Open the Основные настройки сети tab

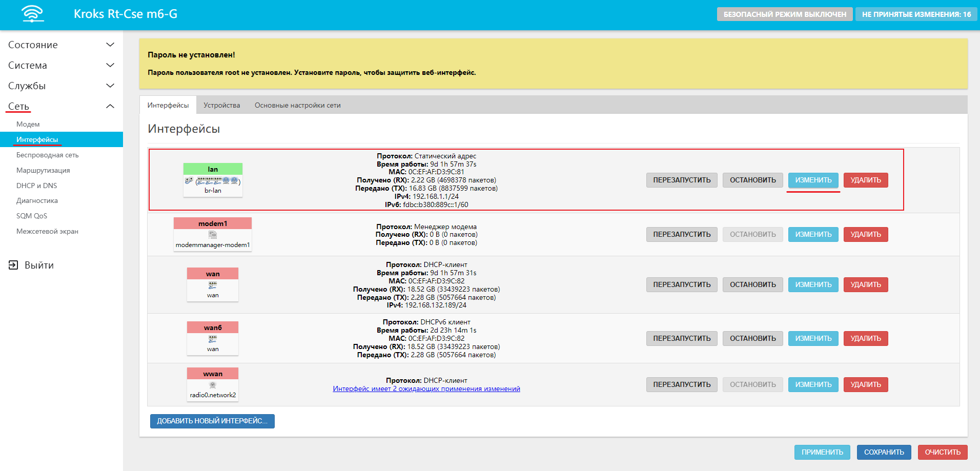pyautogui.click(x=297, y=106)
